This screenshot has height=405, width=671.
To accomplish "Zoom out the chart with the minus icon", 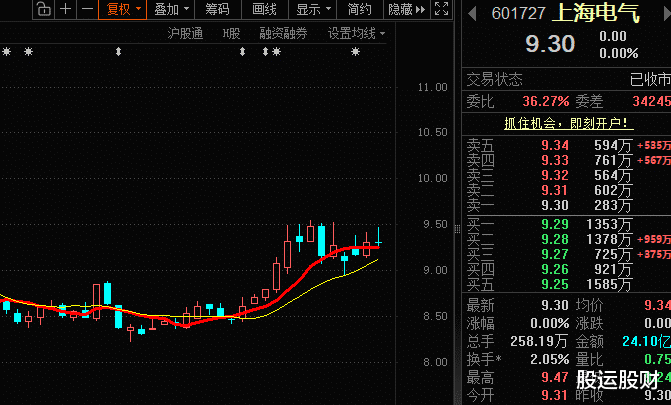I will click(87, 9).
